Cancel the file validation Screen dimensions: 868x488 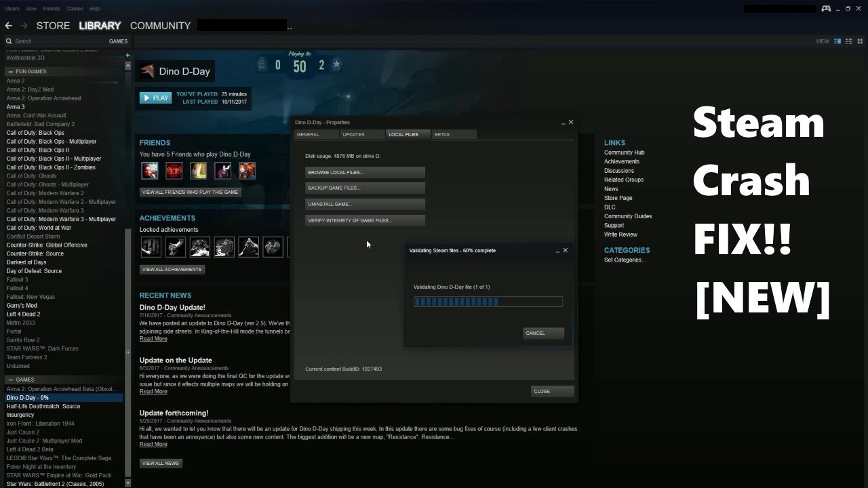click(544, 333)
